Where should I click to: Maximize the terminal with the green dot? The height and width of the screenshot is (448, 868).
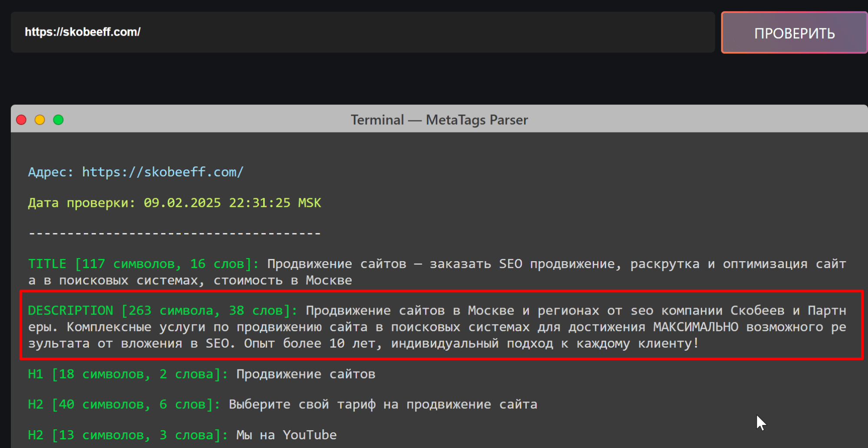pyautogui.click(x=58, y=120)
